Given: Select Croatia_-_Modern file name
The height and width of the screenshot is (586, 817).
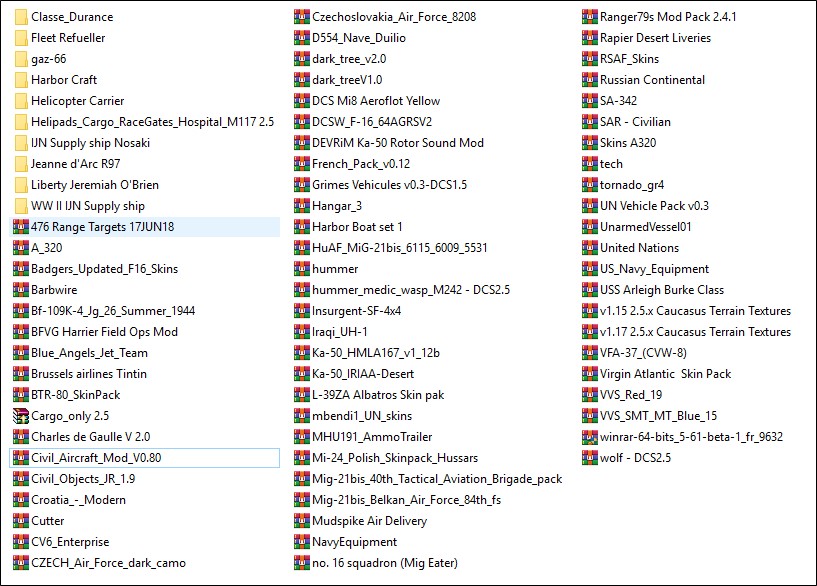Looking at the screenshot, I should pos(79,500).
